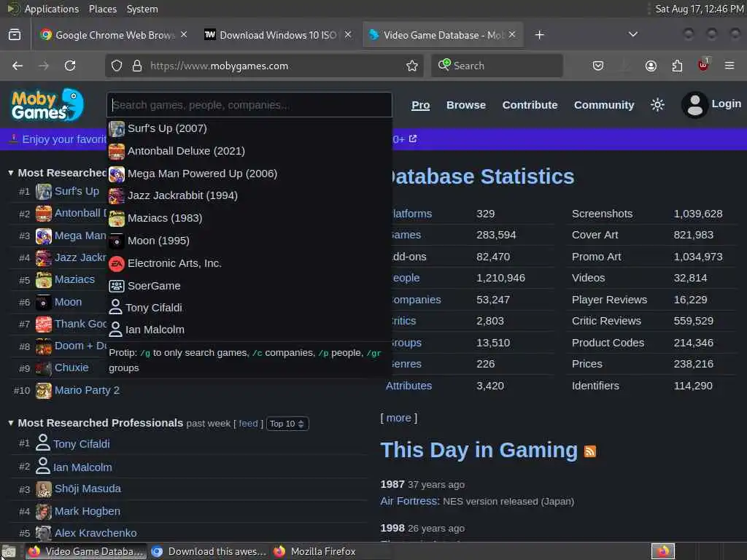
Task: Switch to Download this awes... taskbar window
Action: point(209,551)
